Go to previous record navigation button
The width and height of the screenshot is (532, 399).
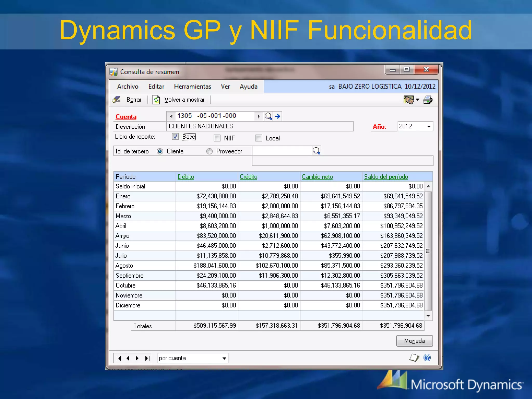[x=128, y=358]
